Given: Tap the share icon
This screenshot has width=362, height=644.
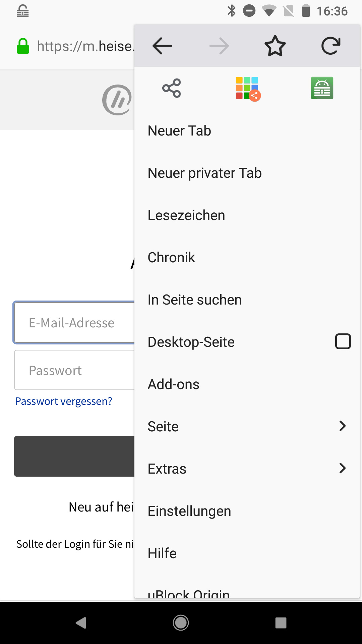Looking at the screenshot, I should click(172, 88).
